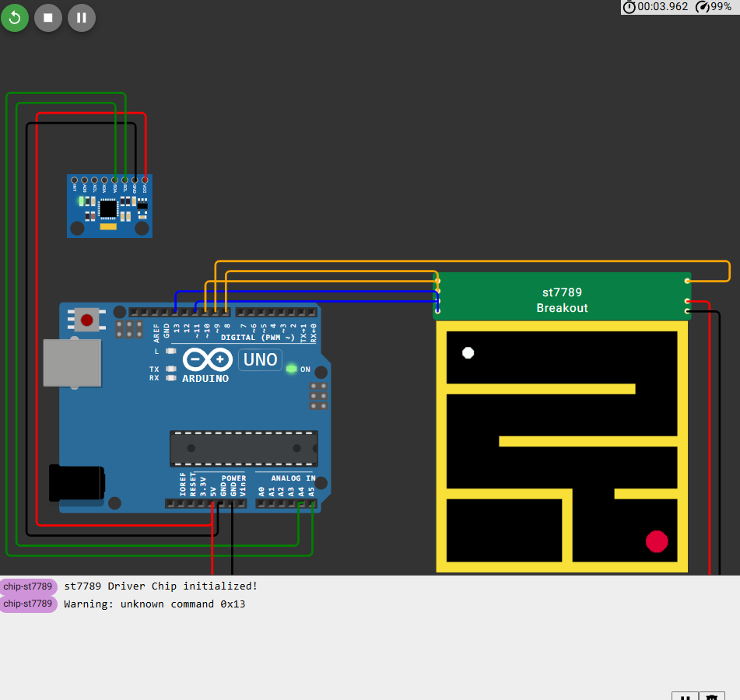Select the MPU6050 sensor breakout board
The image size is (740, 700).
pyautogui.click(x=110, y=206)
